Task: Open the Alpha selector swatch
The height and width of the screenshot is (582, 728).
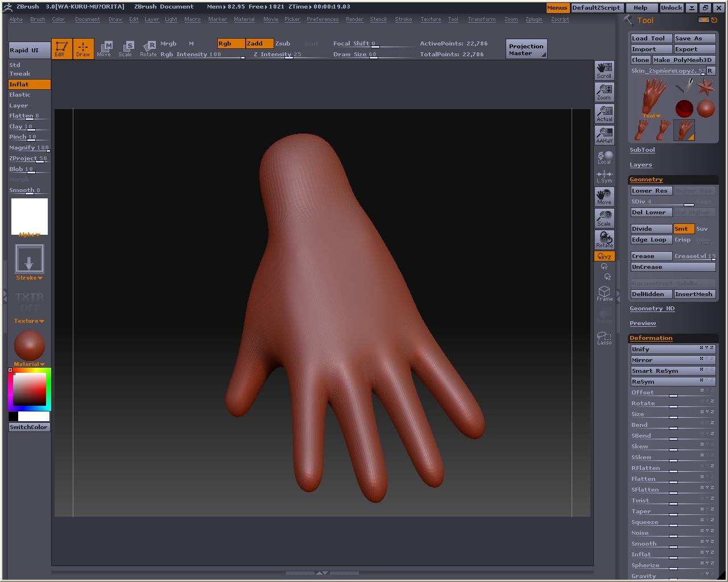Action: click(x=29, y=217)
